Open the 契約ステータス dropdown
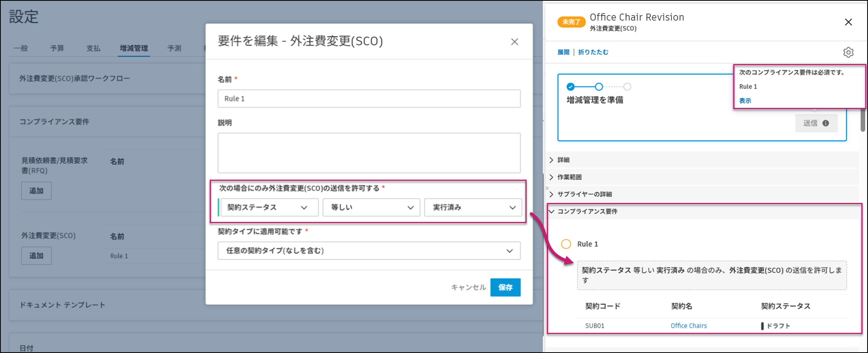 (269, 207)
